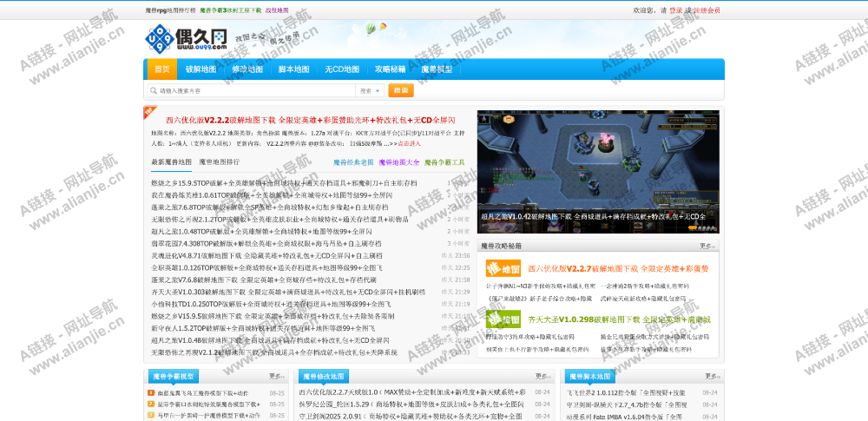Switch to the 魔兽地图排行 tab

coord(220,161)
